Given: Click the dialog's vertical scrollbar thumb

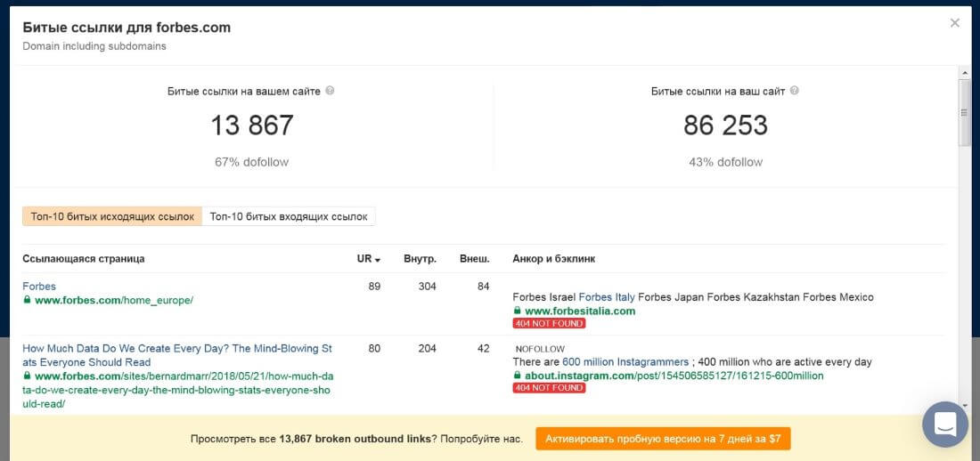Looking at the screenshot, I should point(964,113).
